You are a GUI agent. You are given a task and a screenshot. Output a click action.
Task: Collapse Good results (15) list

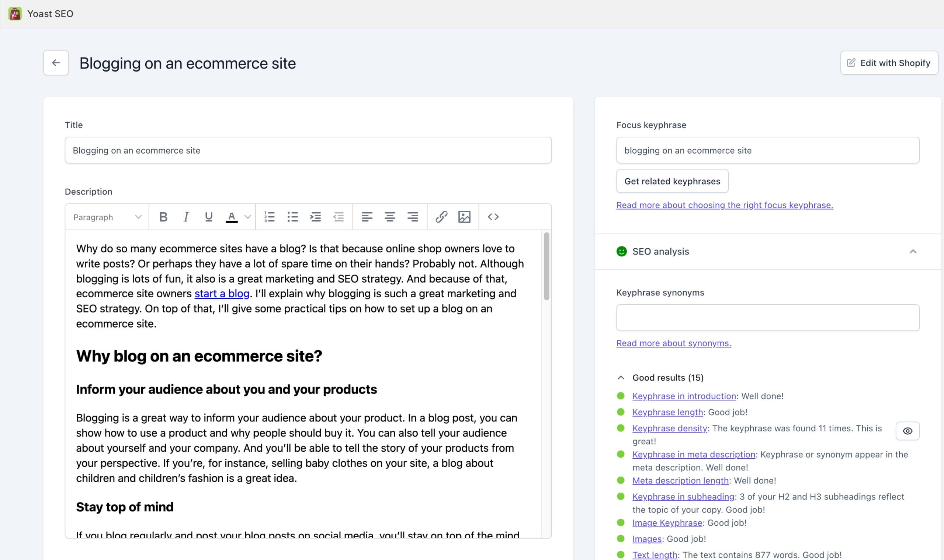pos(621,378)
